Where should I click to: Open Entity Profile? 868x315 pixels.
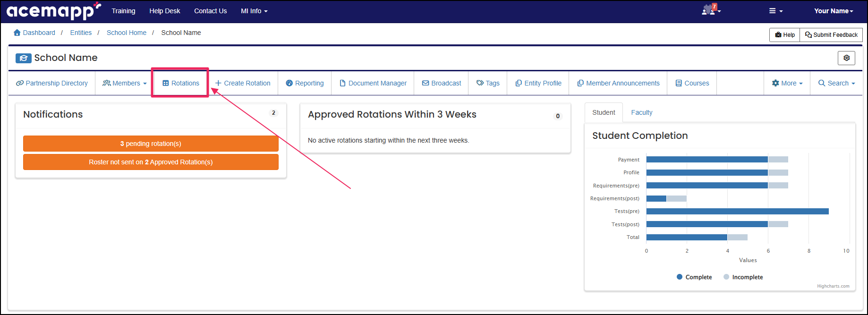pos(538,83)
